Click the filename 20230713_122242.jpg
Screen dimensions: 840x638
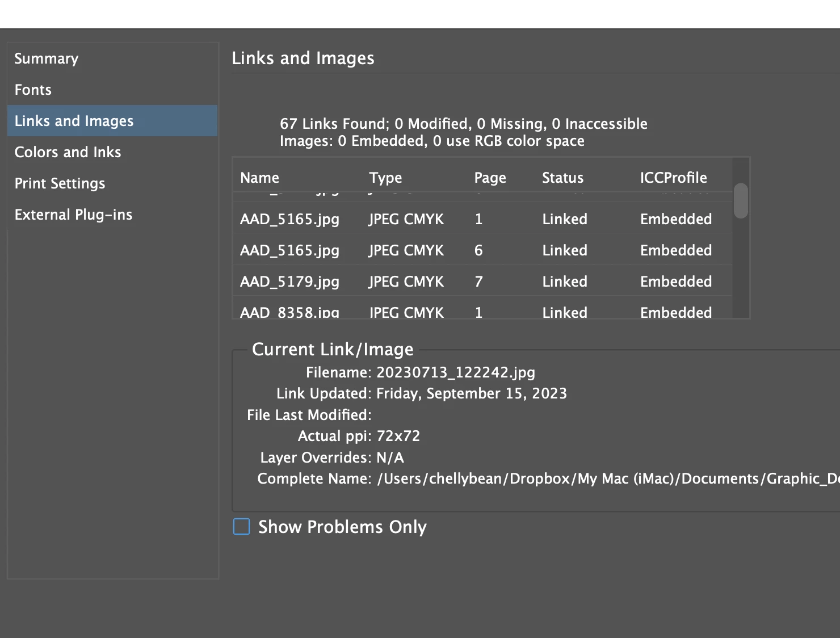pyautogui.click(x=456, y=372)
